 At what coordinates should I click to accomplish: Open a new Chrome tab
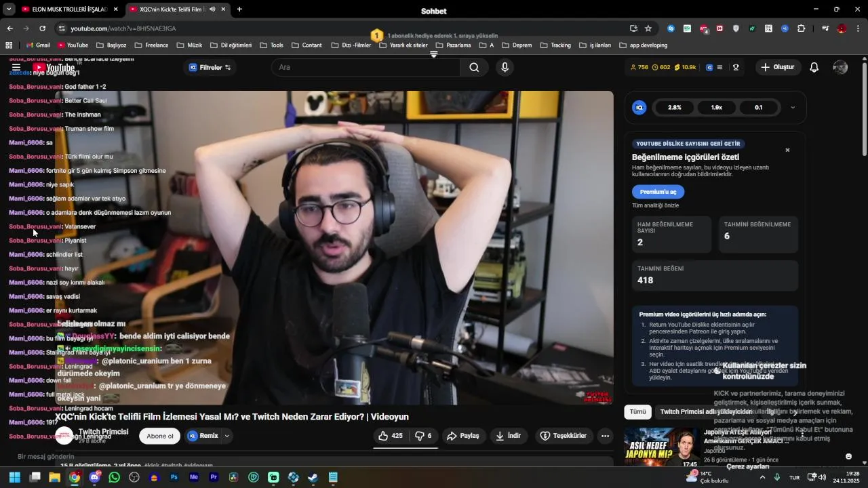[x=239, y=9]
